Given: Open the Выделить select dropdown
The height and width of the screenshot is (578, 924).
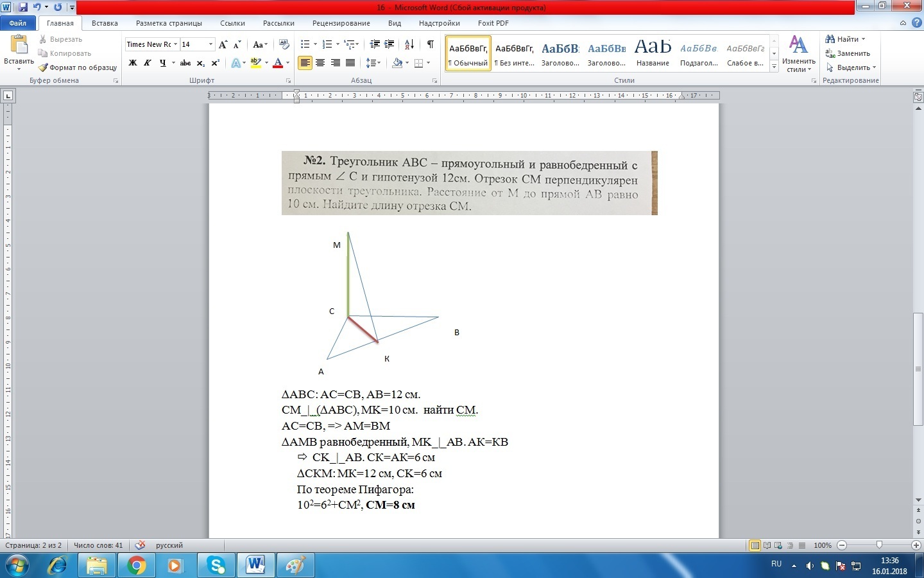Looking at the screenshot, I should pos(851,67).
